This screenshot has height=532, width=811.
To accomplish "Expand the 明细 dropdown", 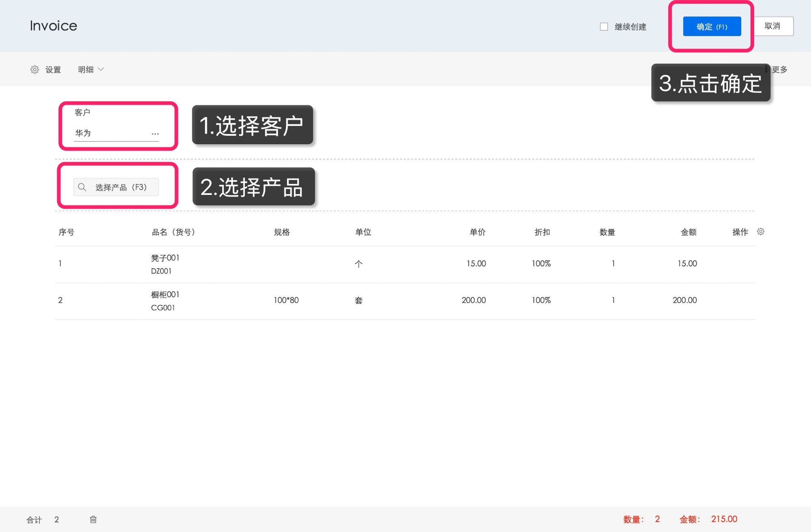I will click(86, 70).
